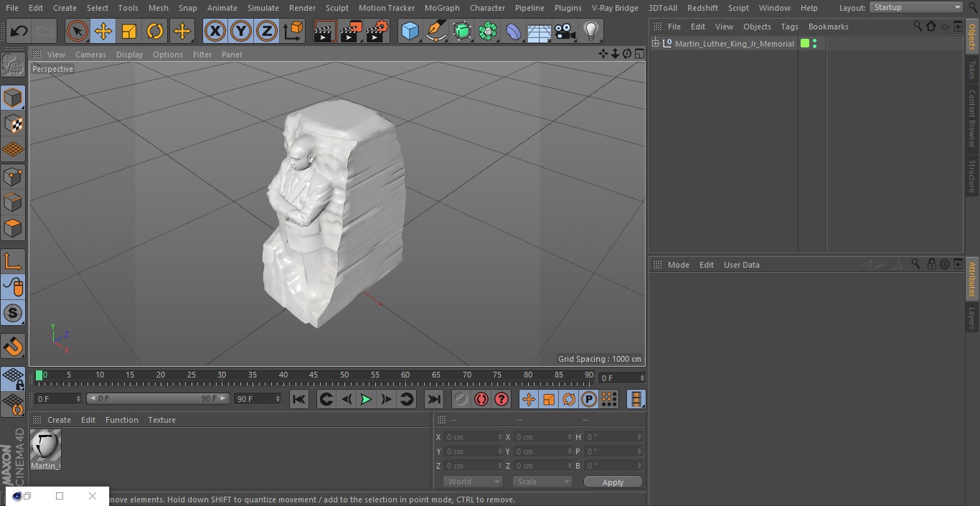Activate the Rotate tool
This screenshot has width=980, height=506.
tap(155, 31)
